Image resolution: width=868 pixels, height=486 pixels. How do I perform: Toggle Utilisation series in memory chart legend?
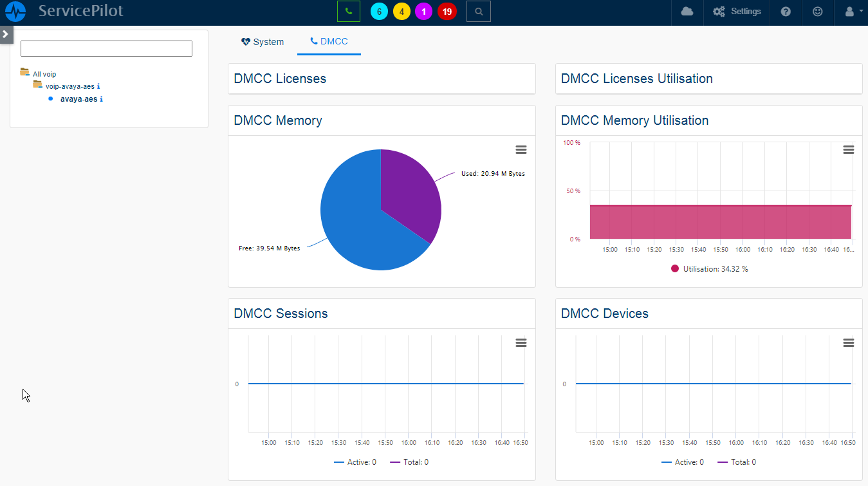point(709,269)
